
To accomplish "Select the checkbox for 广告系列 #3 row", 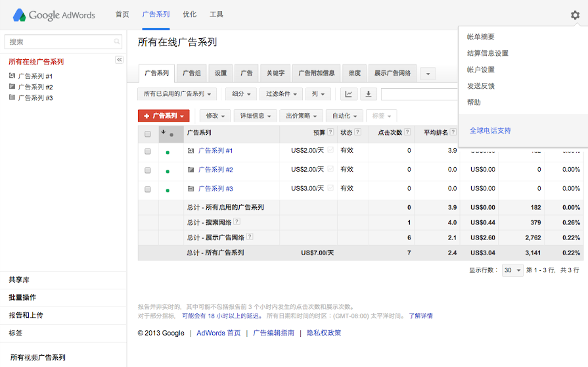I will coord(148,189).
